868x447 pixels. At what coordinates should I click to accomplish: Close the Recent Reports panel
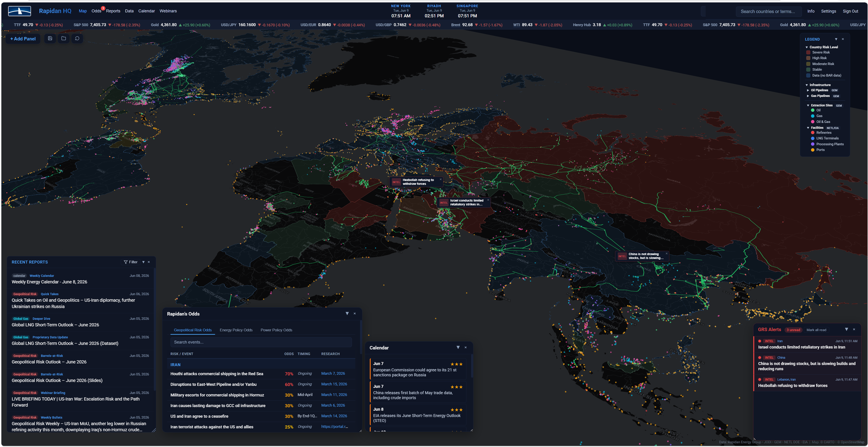149,262
